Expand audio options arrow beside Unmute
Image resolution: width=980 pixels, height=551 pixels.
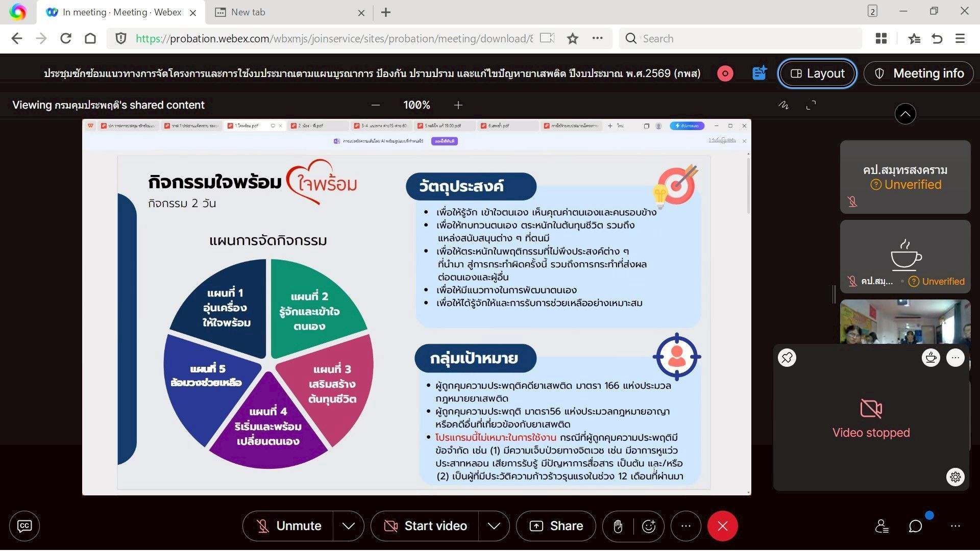(349, 526)
